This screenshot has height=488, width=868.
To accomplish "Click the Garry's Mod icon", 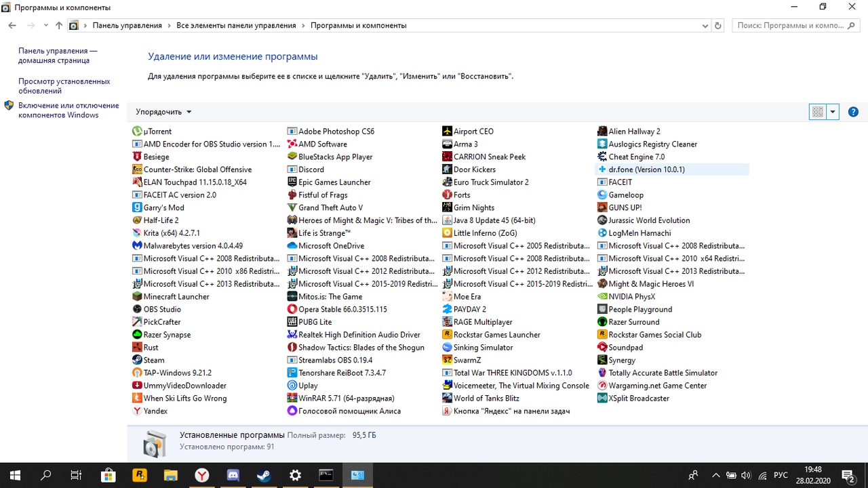I will coord(137,207).
